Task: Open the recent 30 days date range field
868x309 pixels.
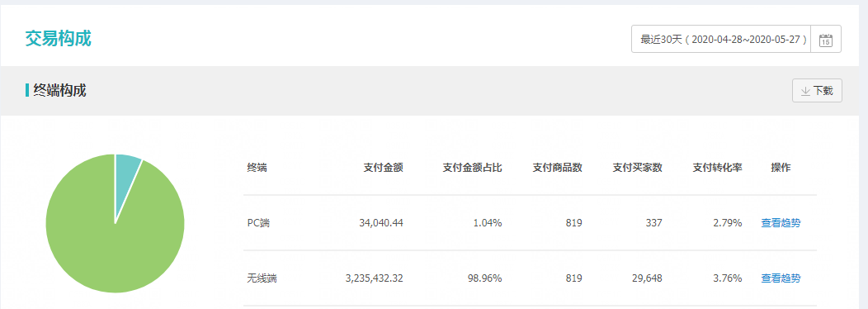Action: (721, 40)
